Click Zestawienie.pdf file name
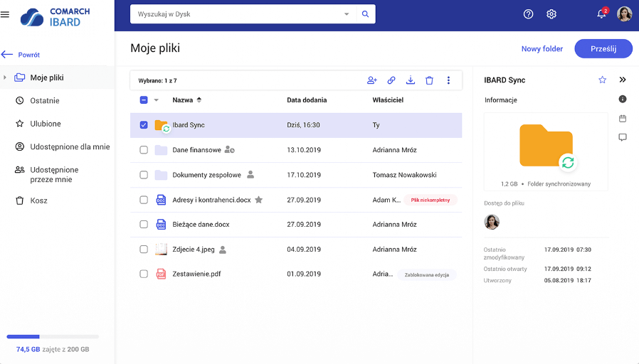The height and width of the screenshot is (364, 639). [196, 274]
